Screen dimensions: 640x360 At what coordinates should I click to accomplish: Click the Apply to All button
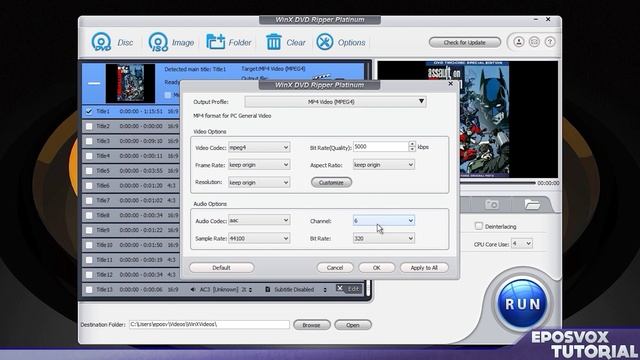point(424,268)
